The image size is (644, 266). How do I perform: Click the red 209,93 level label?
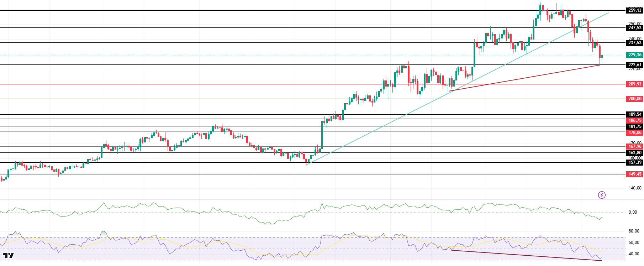[x=634, y=84]
